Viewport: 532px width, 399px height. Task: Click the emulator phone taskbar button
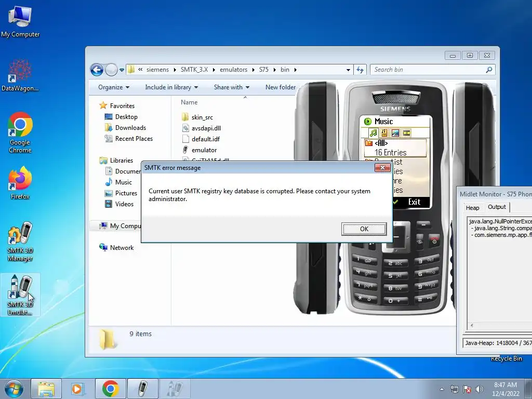tap(142, 389)
